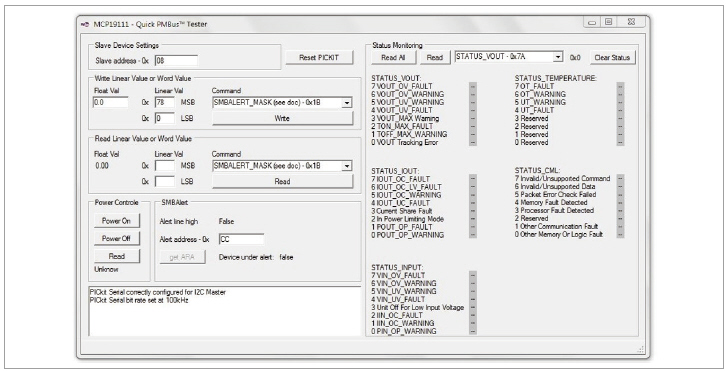Click Read All in Status Monitoring
726x371 pixels.
click(393, 57)
